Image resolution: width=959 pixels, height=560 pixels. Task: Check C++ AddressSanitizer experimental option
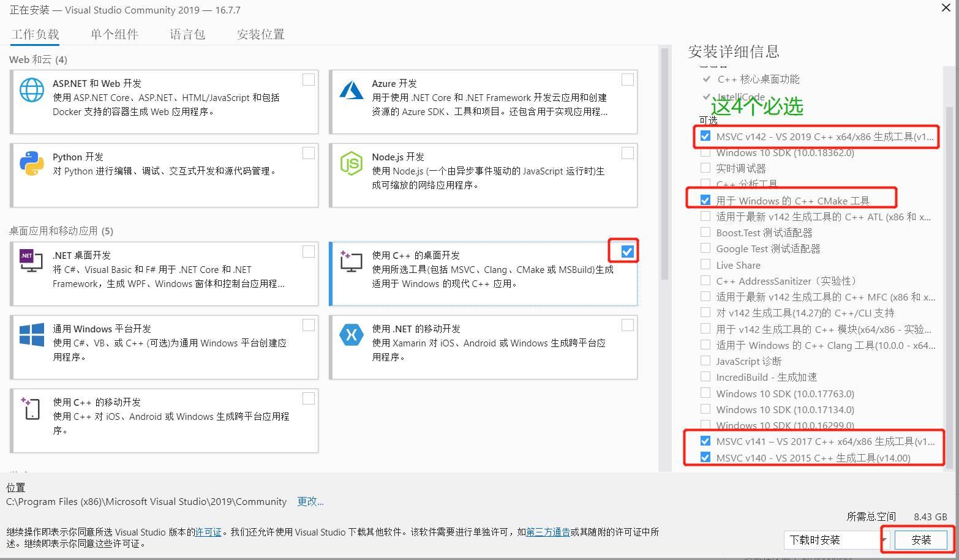[x=705, y=281]
